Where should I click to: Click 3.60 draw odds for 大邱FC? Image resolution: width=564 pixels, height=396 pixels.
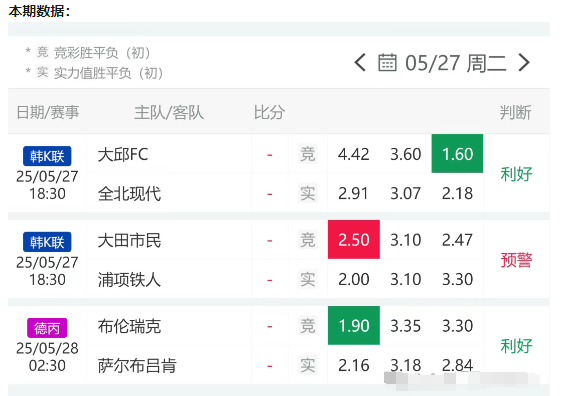405,154
